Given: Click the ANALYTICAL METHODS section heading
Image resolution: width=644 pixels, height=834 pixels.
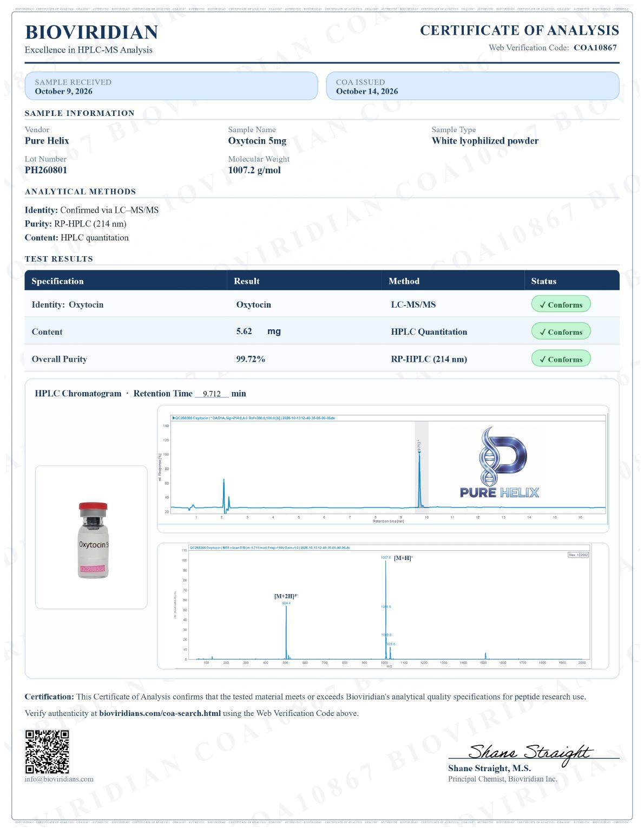Looking at the screenshot, I should pyautogui.click(x=81, y=193).
